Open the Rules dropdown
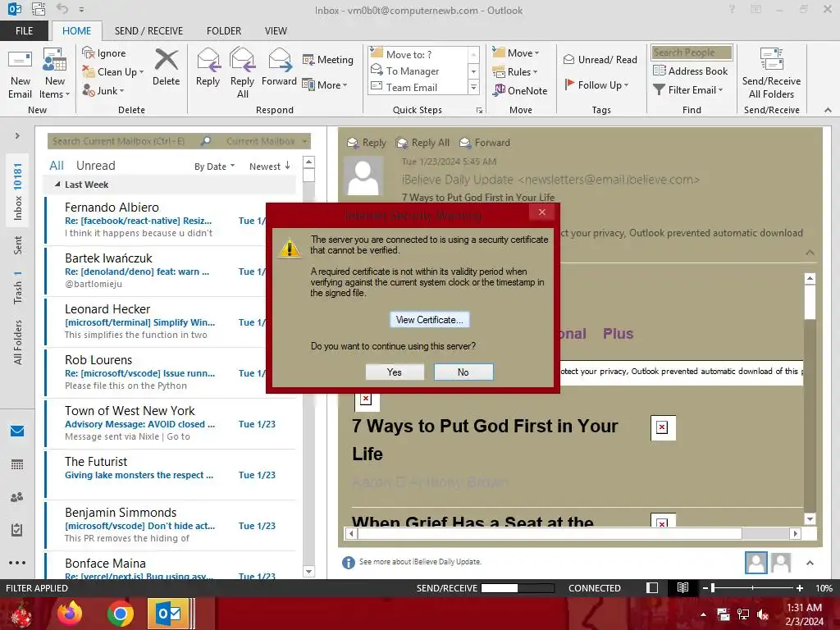Screen dimensions: 840x630 pos(515,72)
